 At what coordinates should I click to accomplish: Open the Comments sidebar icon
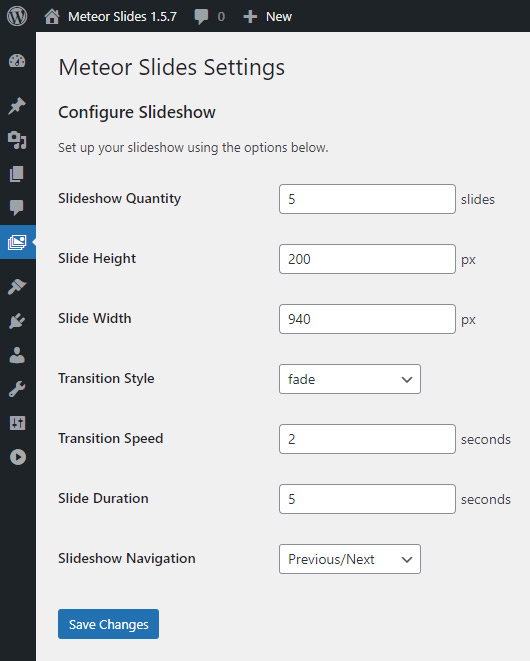coord(17,207)
